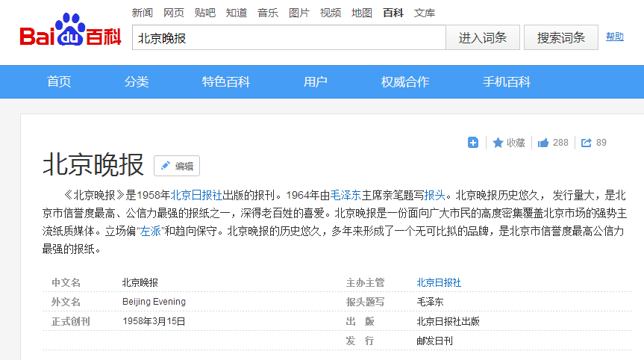This screenshot has width=644, height=360.
Task: Click the 出版 field label
Action: [360, 321]
